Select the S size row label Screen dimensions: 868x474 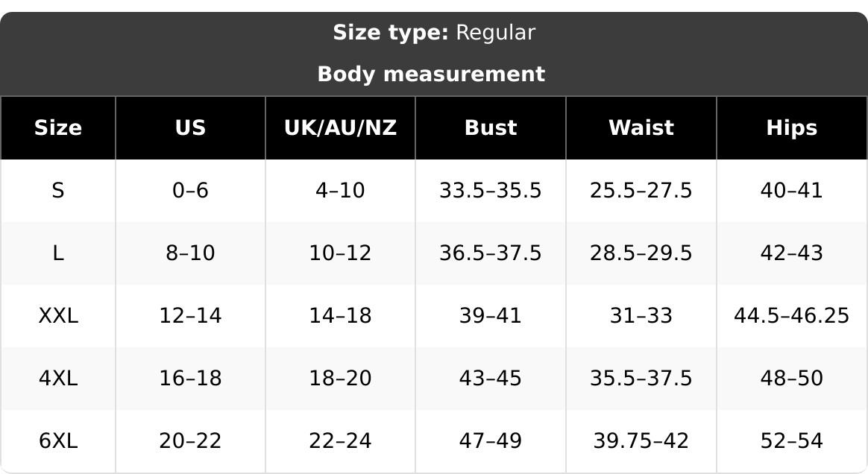[x=58, y=190]
